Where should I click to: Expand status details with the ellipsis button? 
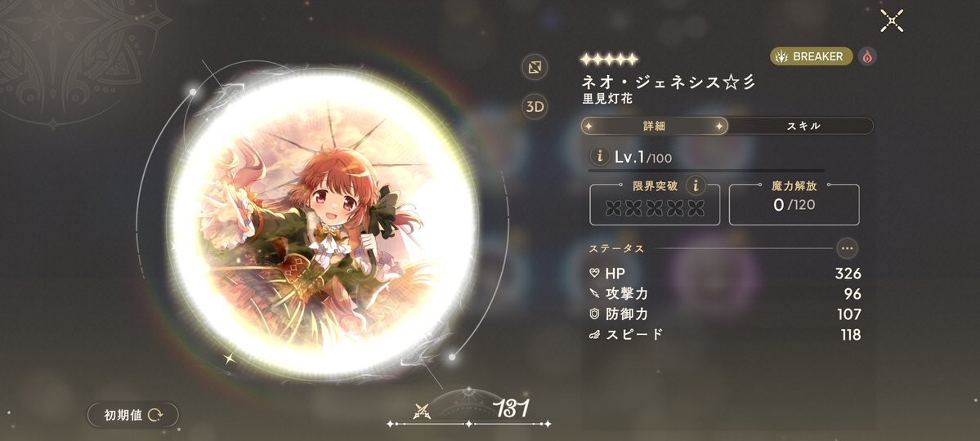pyautogui.click(x=847, y=248)
